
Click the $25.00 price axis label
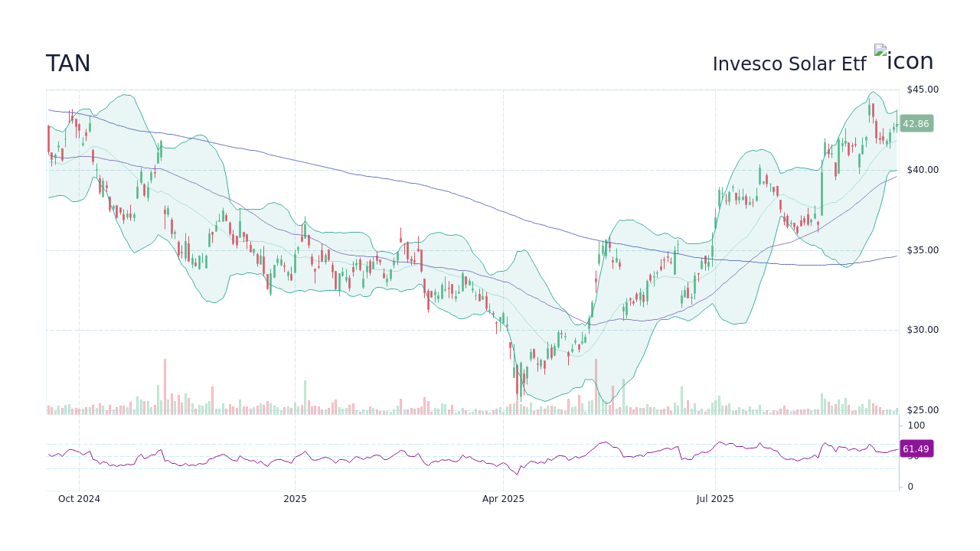coord(921,410)
